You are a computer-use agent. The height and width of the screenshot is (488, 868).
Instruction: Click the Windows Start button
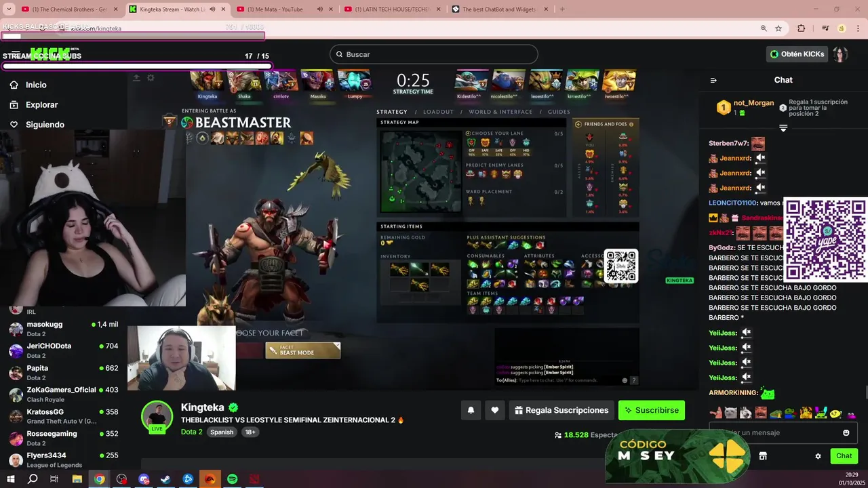click(10, 479)
